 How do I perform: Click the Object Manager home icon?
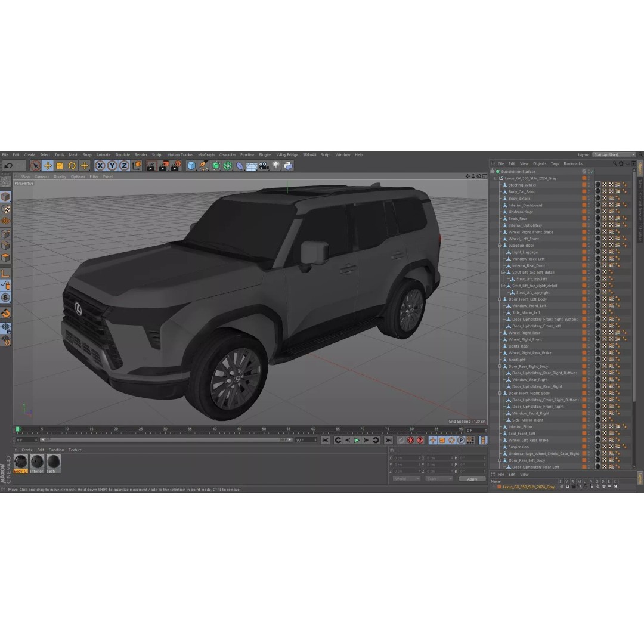(621, 163)
